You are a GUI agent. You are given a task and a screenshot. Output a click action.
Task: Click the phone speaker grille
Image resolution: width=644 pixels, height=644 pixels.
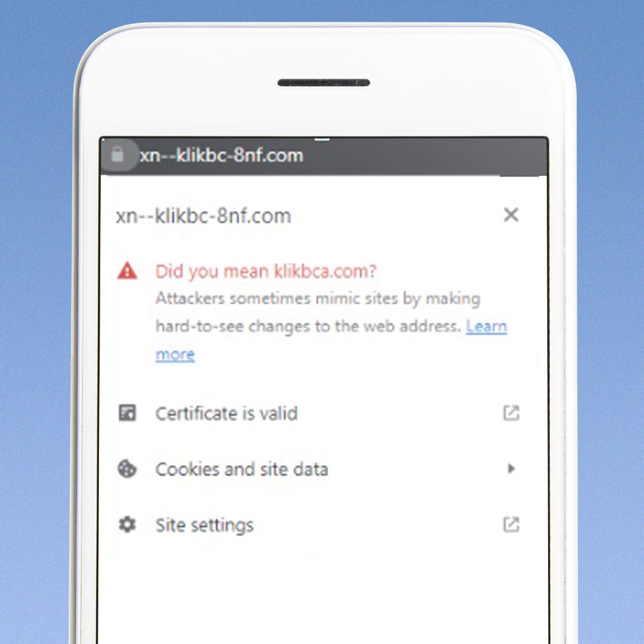tap(324, 83)
